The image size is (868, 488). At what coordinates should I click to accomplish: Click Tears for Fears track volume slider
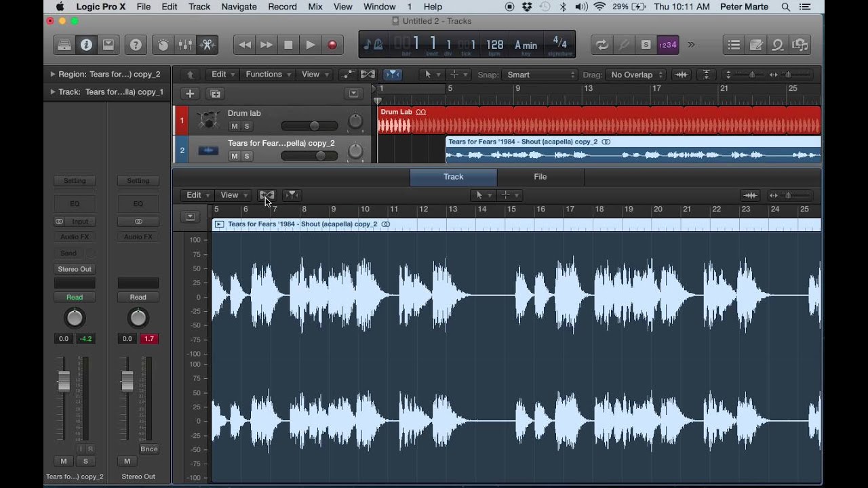click(309, 156)
